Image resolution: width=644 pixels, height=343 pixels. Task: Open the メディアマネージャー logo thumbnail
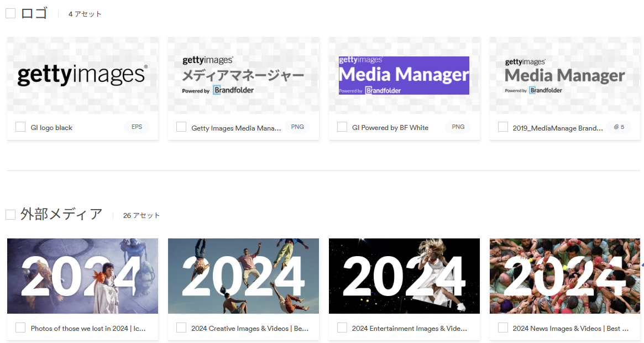click(x=244, y=75)
